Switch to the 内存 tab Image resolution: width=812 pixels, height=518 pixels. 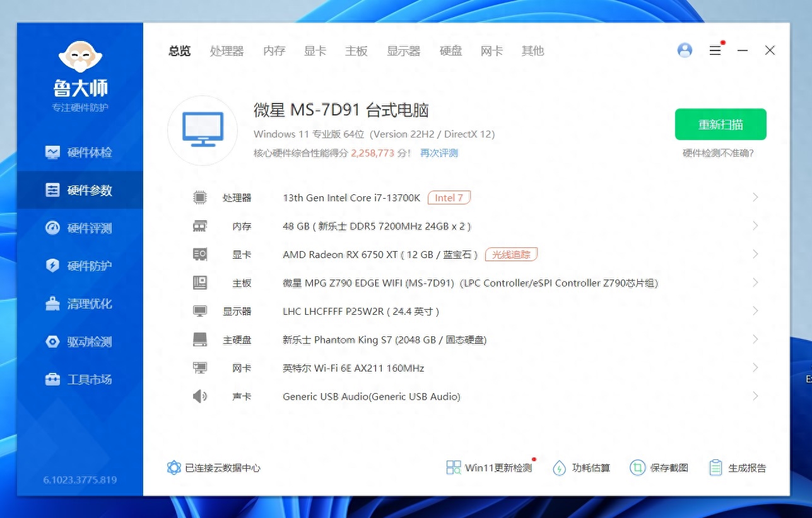pyautogui.click(x=274, y=51)
